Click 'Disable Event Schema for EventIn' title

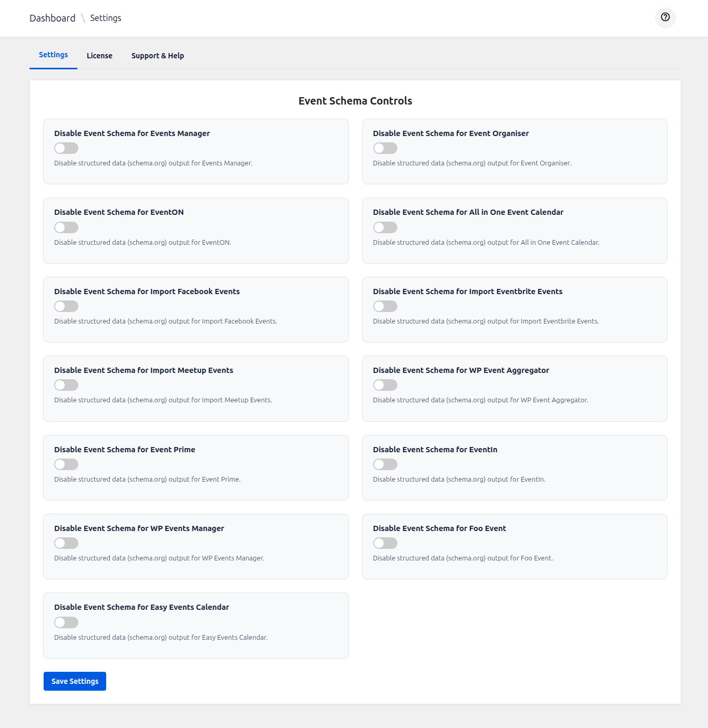point(435,450)
